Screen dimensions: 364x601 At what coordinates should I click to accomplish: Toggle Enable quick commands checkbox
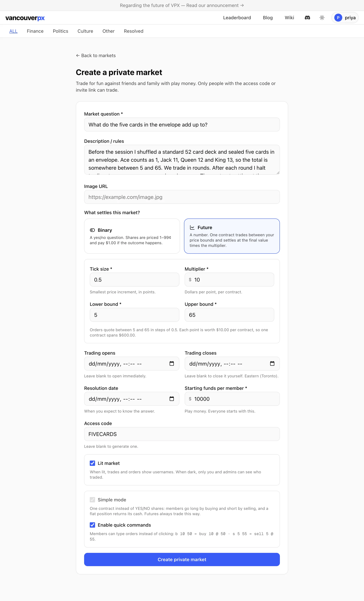click(x=92, y=525)
